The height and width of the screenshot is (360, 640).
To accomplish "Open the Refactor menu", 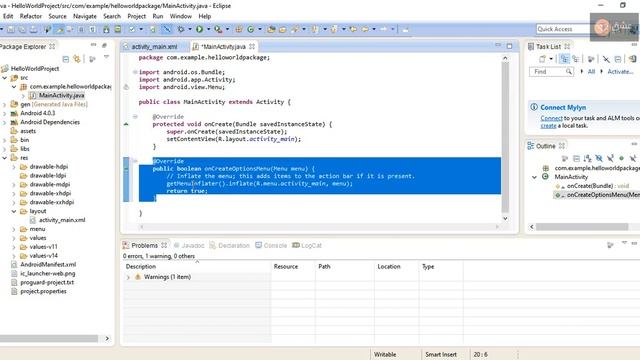I will pyautogui.click(x=31, y=16).
